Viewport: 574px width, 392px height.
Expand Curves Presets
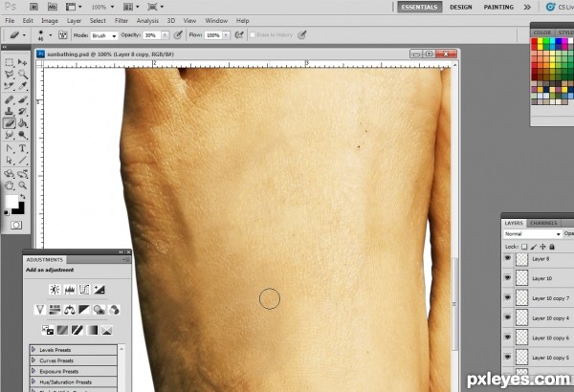[33, 360]
